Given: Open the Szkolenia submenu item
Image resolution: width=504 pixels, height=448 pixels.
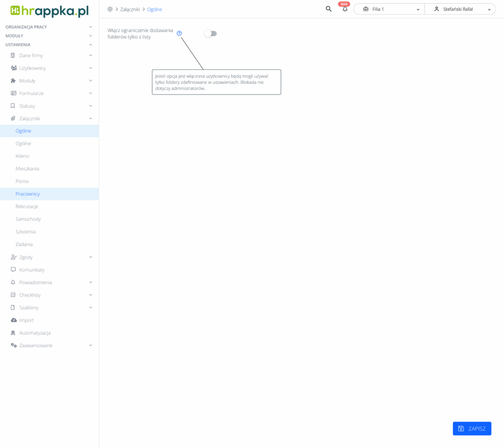Looking at the screenshot, I should point(26,232).
